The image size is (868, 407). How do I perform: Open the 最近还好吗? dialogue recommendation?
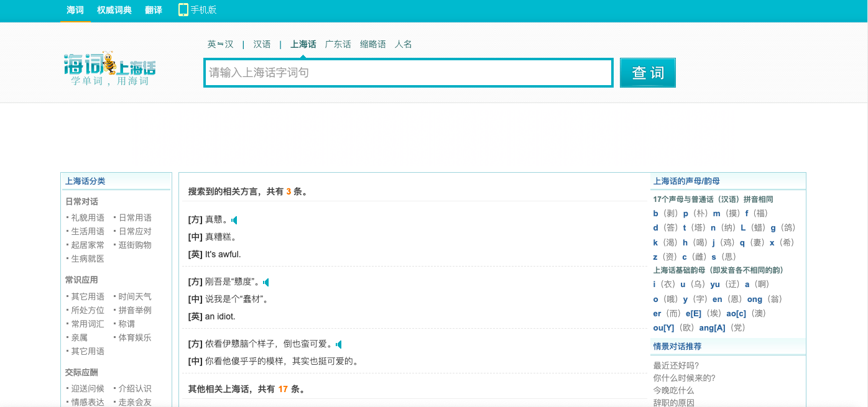676,365
